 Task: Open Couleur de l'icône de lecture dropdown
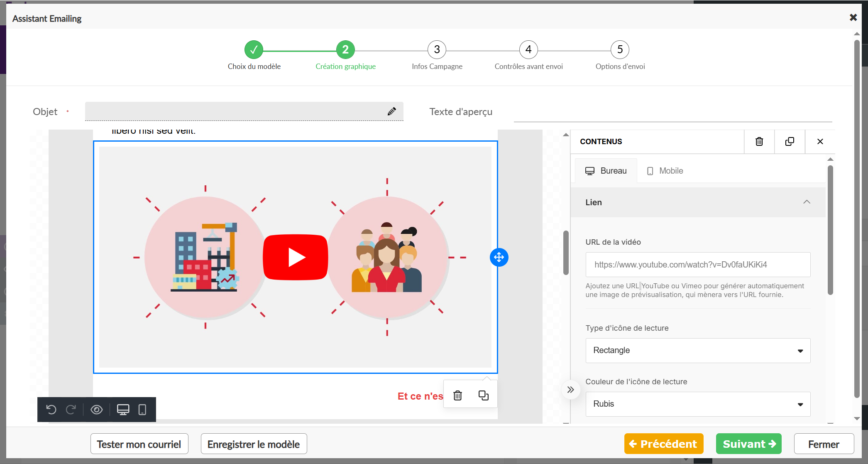[x=698, y=404]
